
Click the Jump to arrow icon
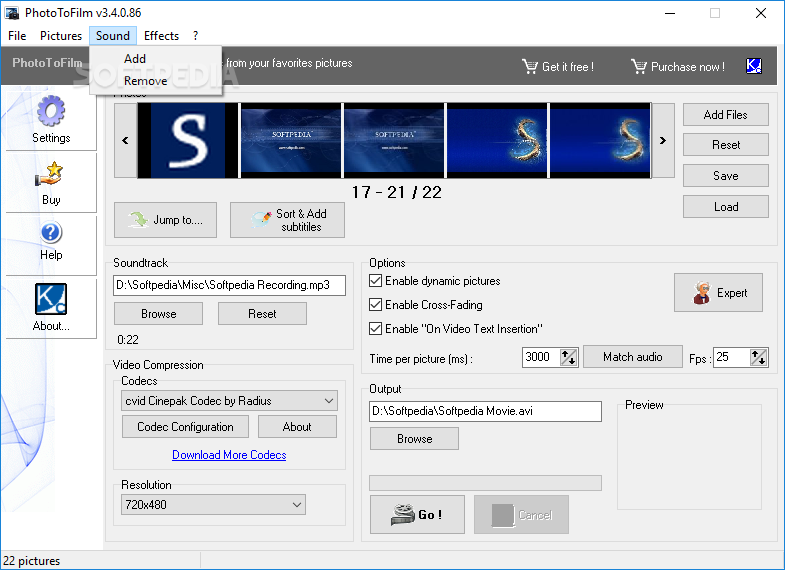(138, 220)
